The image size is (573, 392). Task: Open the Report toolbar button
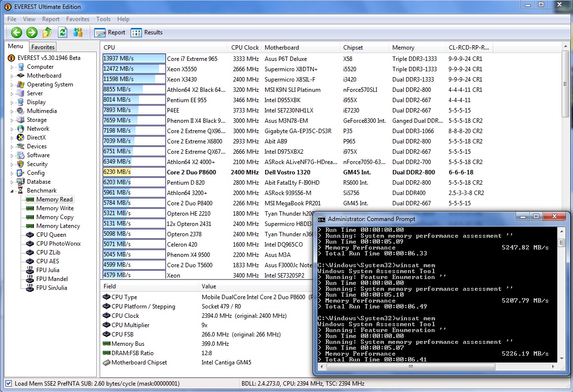click(x=109, y=32)
